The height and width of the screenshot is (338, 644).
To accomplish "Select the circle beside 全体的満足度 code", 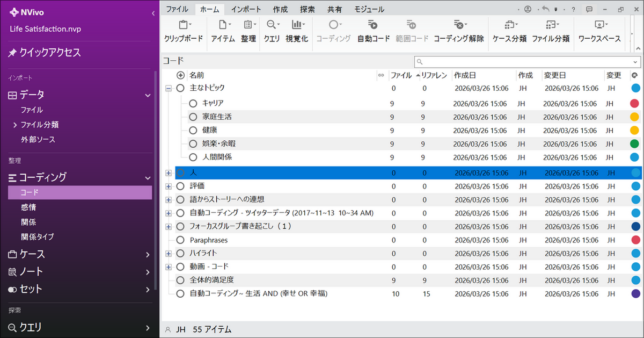I will coord(180,280).
